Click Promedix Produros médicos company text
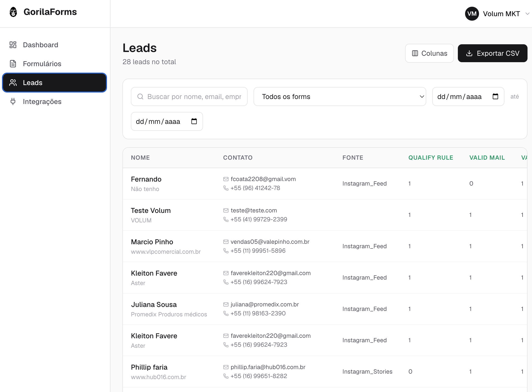Screen dimensions: 532x392 pos(169,314)
